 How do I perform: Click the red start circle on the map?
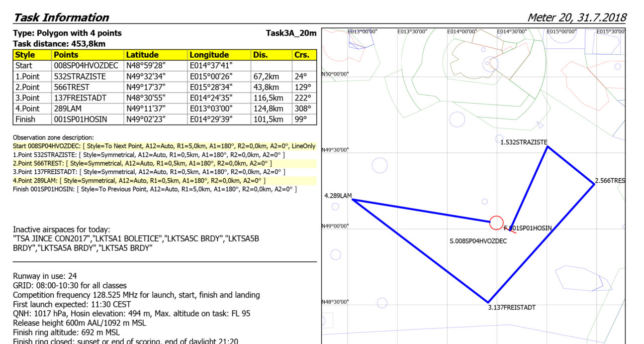[x=496, y=223]
